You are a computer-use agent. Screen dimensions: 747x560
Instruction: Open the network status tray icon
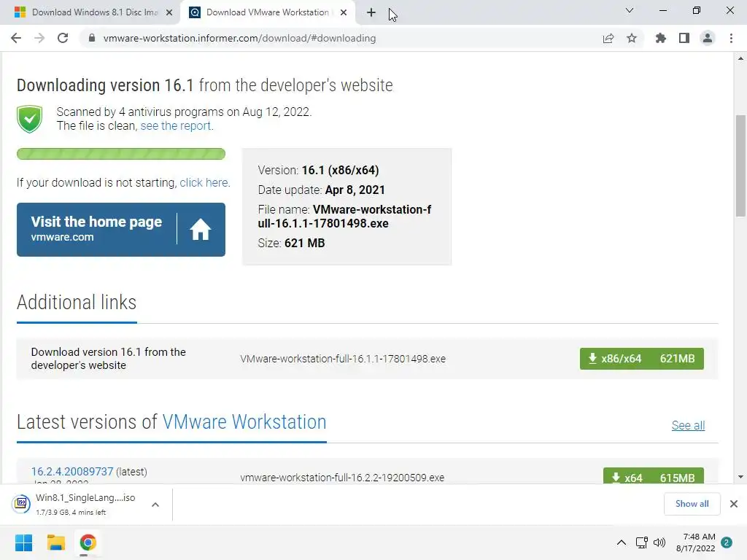tap(642, 542)
